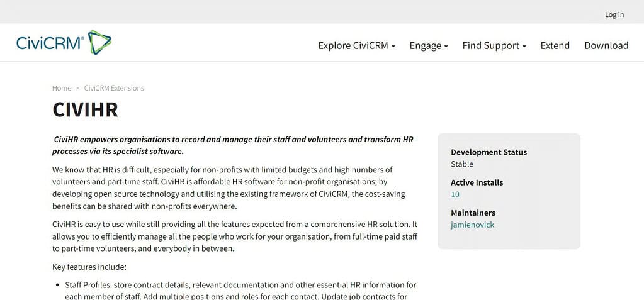Open the Find Support menu
This screenshot has height=300, width=644.
pos(494,45)
